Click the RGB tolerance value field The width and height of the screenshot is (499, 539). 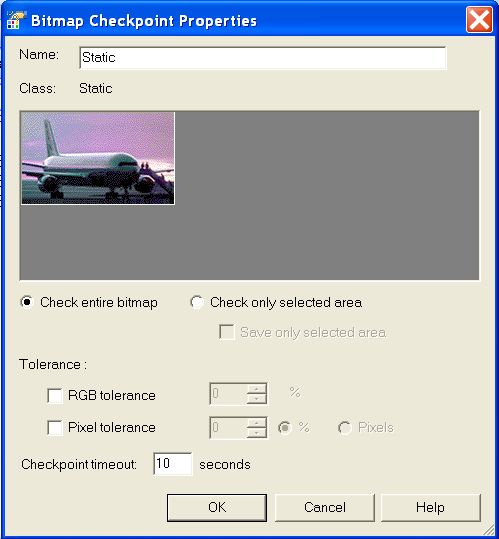point(228,394)
